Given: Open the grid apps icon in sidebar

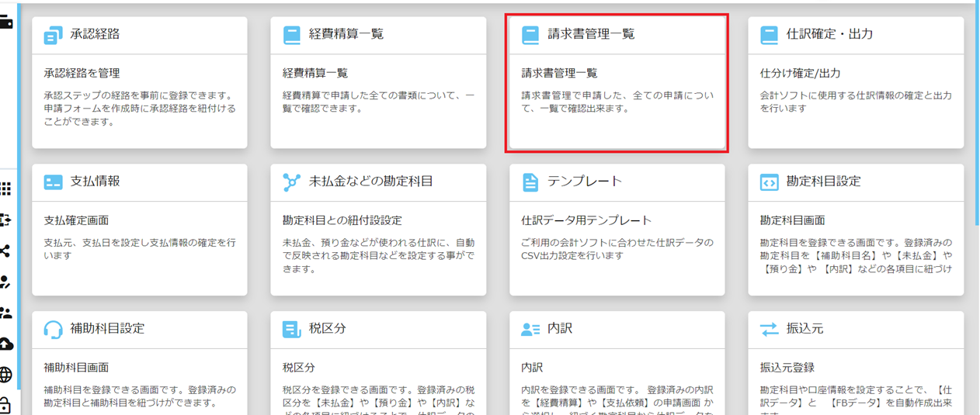Looking at the screenshot, I should (x=5, y=188).
